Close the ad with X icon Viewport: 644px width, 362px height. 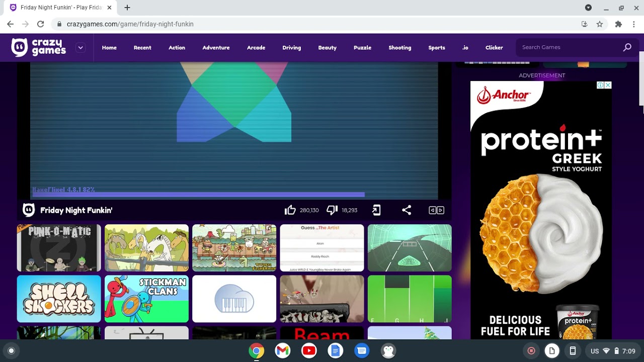coord(608,85)
